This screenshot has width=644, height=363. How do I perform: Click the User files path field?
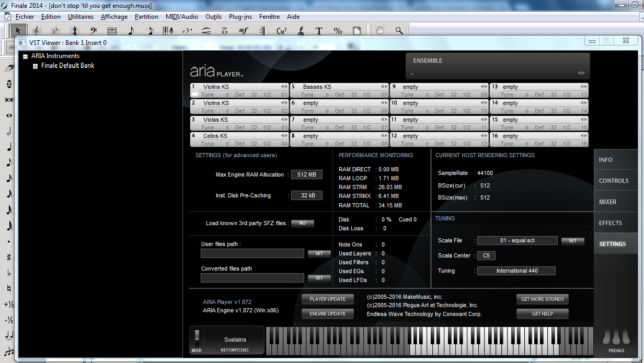(x=252, y=253)
